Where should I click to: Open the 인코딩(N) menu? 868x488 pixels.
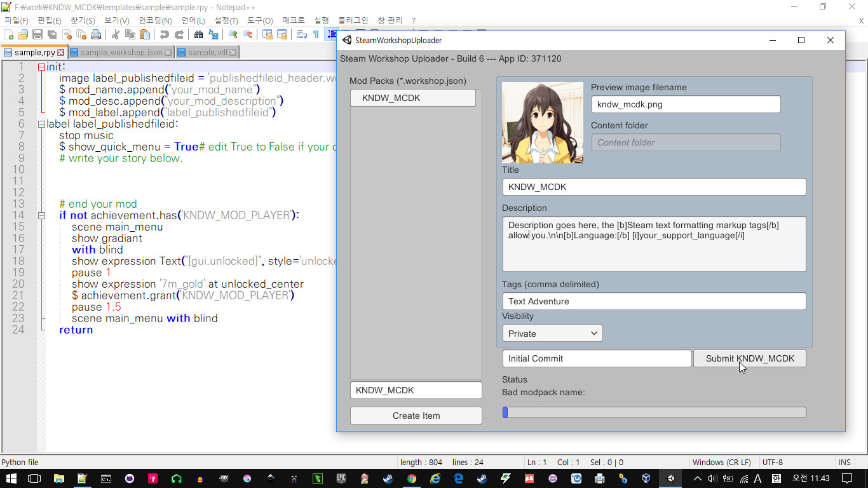155,20
